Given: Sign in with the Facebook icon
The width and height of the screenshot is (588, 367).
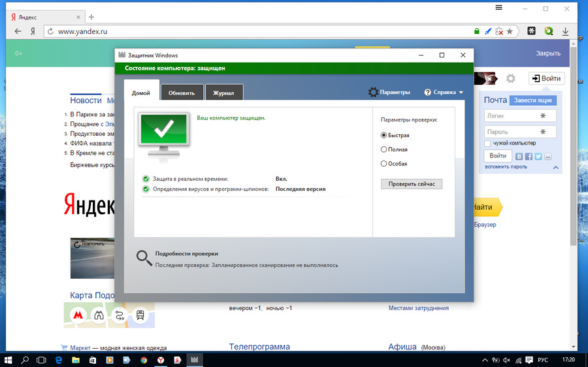Looking at the screenshot, I should point(529,156).
